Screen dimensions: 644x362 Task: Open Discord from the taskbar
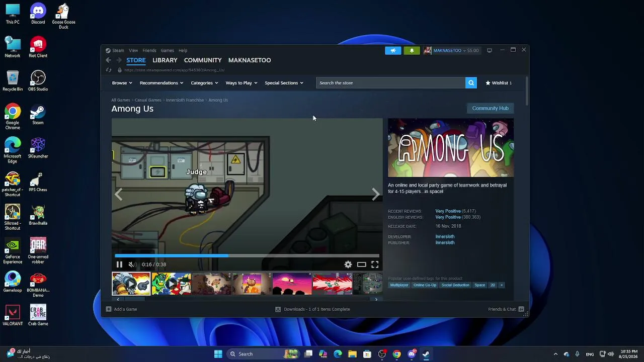click(x=412, y=354)
